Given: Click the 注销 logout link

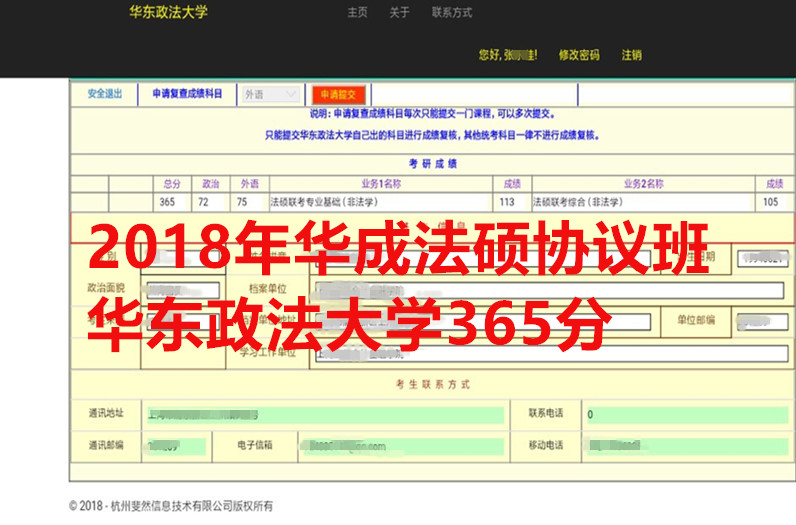Looking at the screenshot, I should coord(632,55).
